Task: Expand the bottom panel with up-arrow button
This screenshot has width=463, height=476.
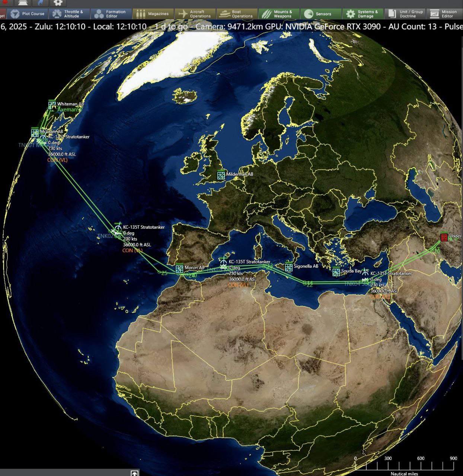Action: coord(135,473)
